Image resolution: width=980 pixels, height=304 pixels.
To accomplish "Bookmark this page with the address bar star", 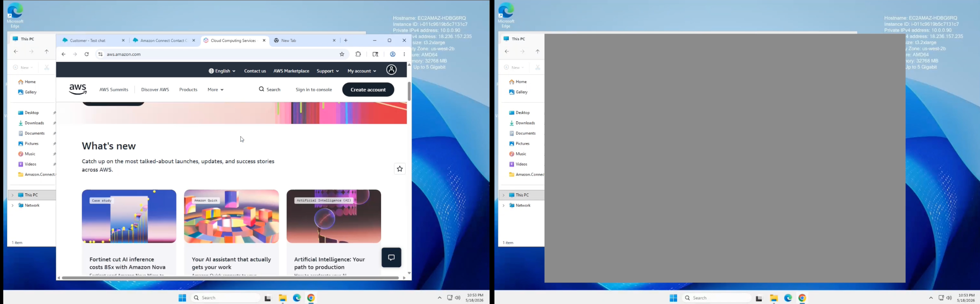I will coord(342,54).
